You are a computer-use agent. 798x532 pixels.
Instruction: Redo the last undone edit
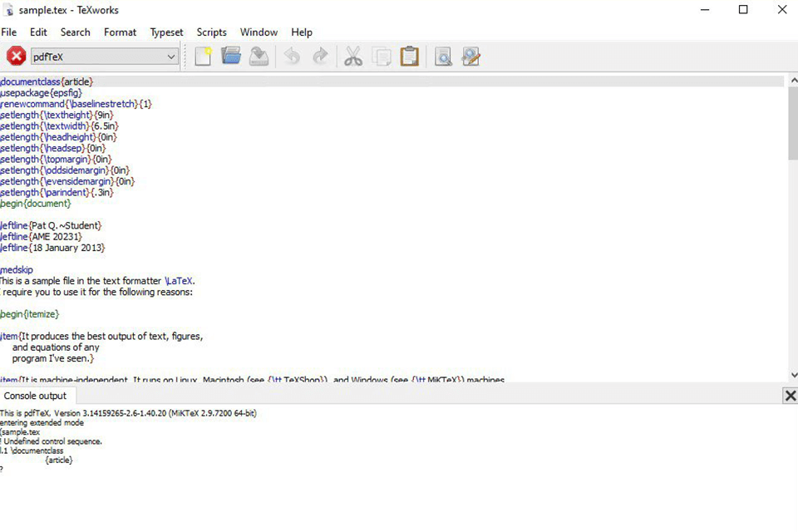(x=320, y=56)
